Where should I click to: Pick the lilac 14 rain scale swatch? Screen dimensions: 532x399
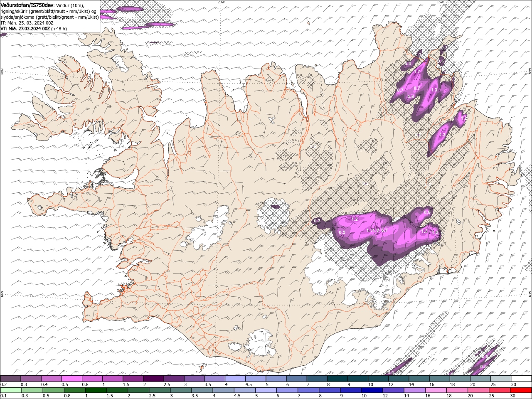click(x=415, y=390)
